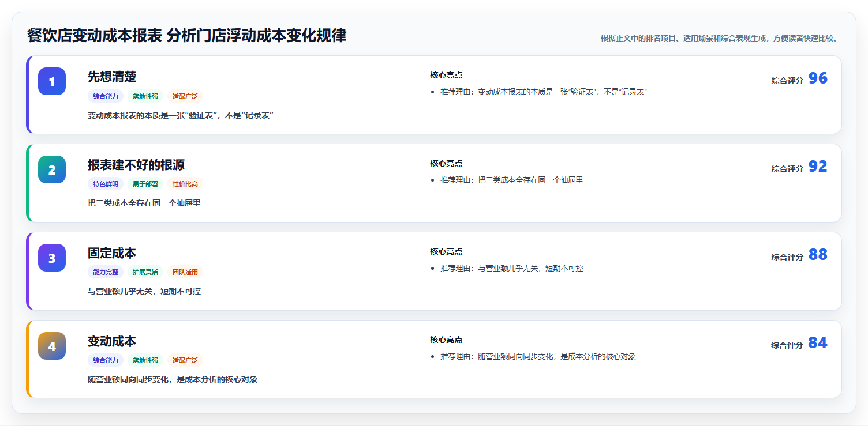Click the score value 92
Viewport: 868px width, 426px height.
pos(818,167)
